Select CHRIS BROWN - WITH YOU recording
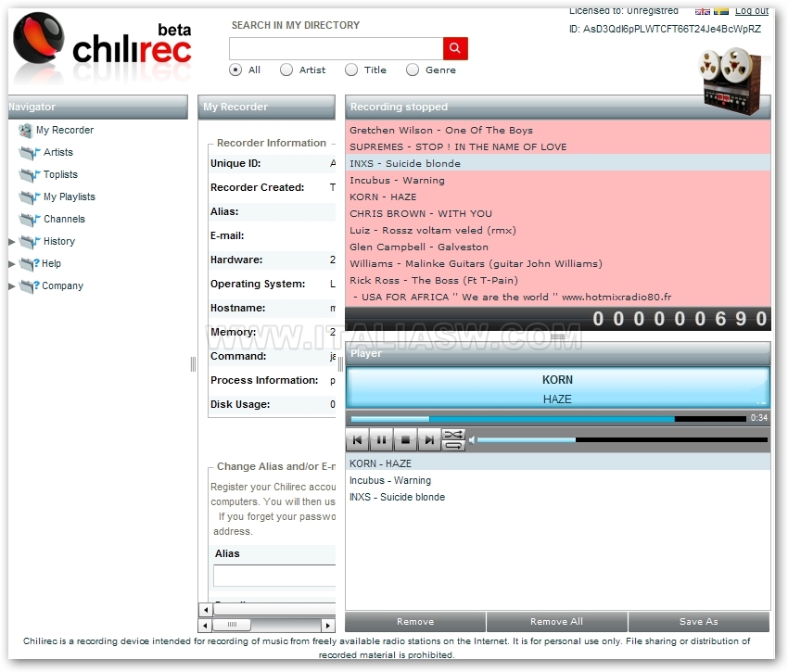The width and height of the screenshot is (788, 672). click(558, 213)
